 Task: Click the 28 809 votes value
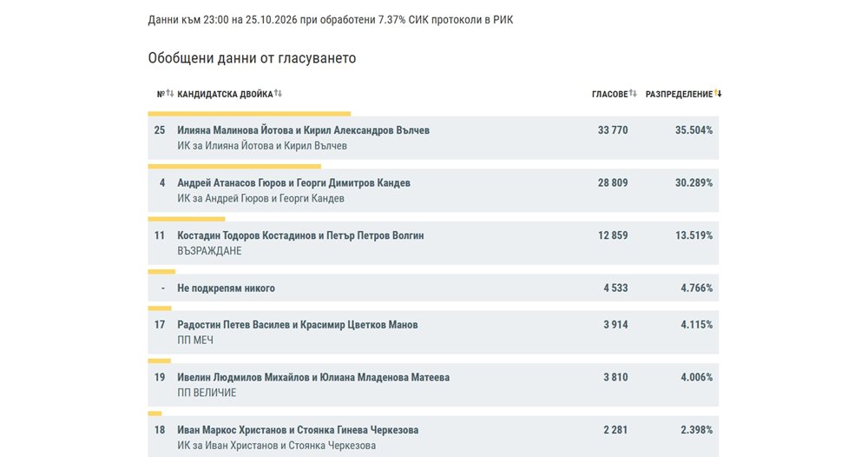613,182
